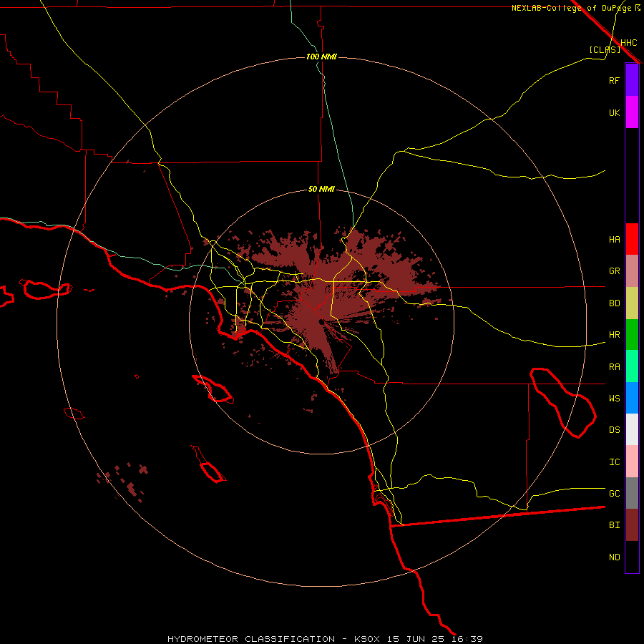The height and width of the screenshot is (644, 644).
Task: Click the GC gray legend swatch
Action: point(632,493)
